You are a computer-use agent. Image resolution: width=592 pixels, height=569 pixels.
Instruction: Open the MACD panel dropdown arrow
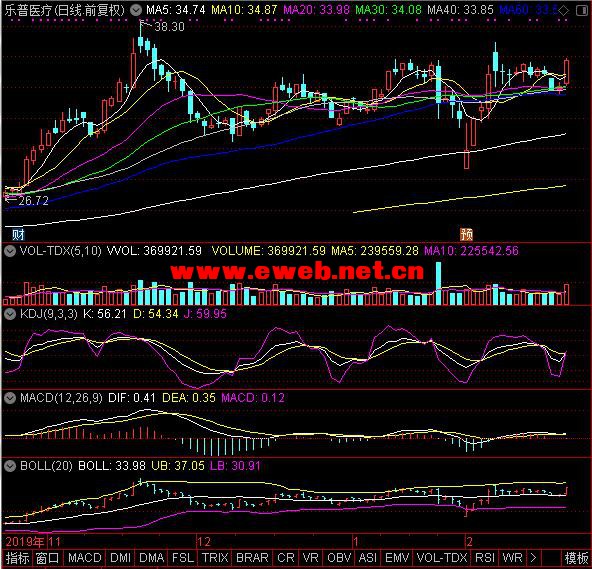click(x=10, y=398)
